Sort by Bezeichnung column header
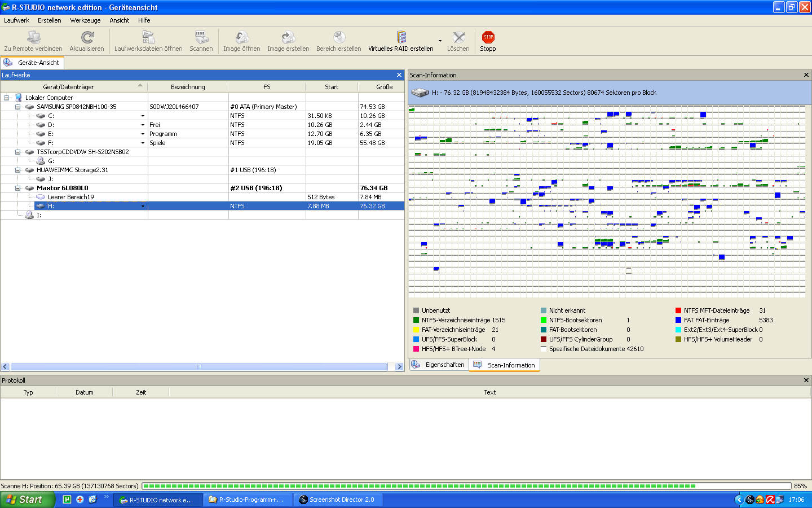Image resolution: width=812 pixels, height=508 pixels. pos(188,87)
